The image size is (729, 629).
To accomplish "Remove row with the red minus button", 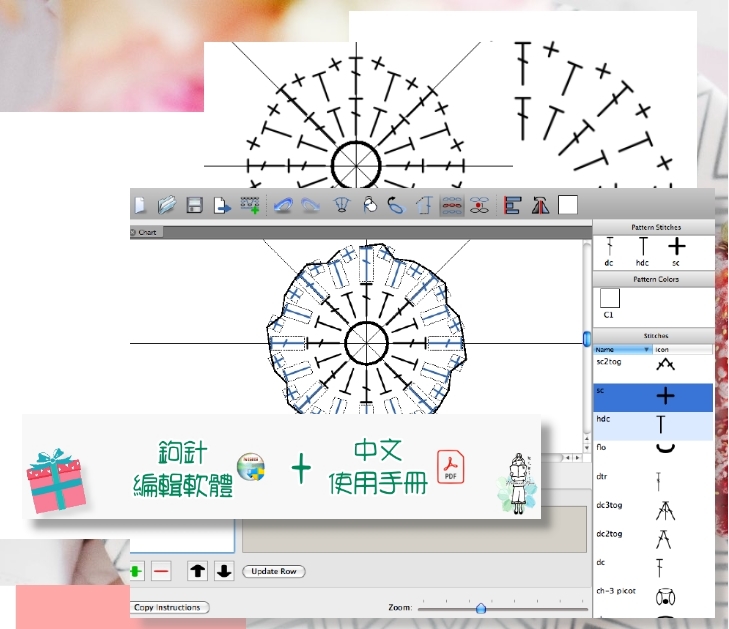I will [x=161, y=571].
